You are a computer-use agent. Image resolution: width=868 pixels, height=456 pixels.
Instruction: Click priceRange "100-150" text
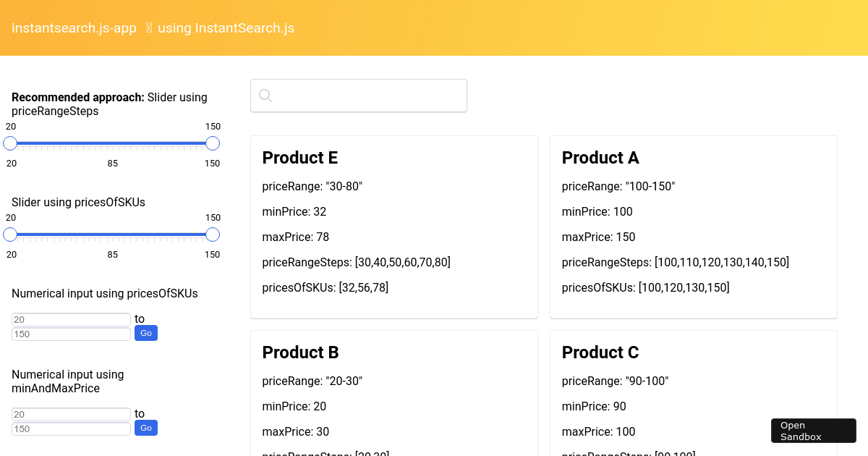coord(618,186)
